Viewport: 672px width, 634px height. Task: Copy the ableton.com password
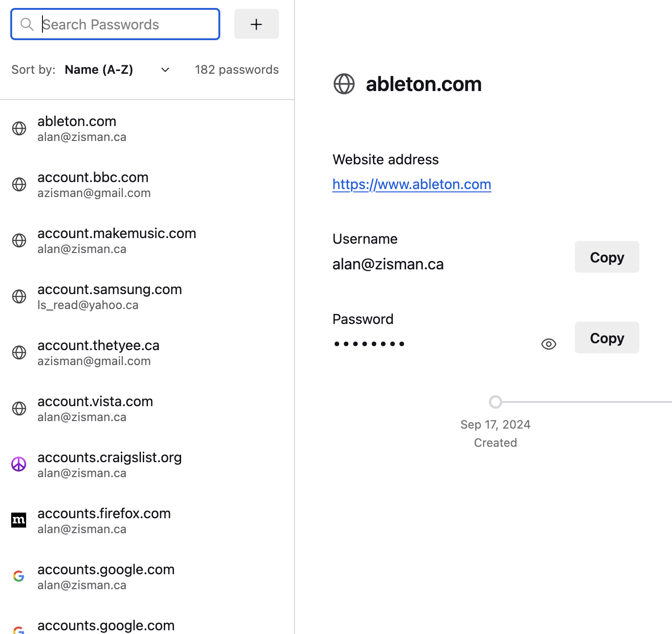tap(607, 338)
